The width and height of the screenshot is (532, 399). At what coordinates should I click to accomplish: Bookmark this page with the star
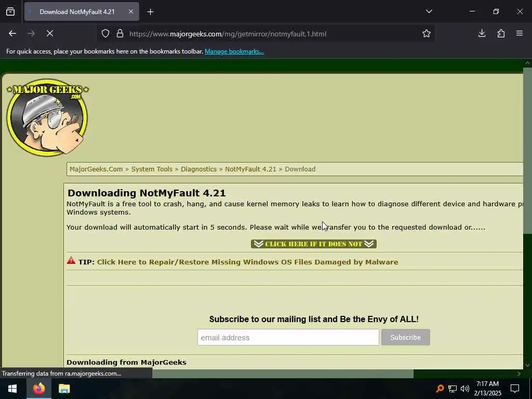427,33
